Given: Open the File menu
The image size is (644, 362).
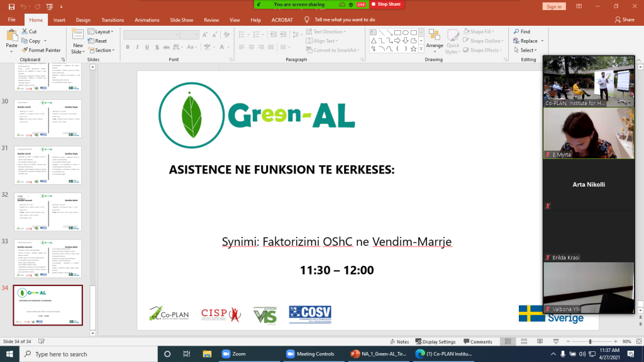Looking at the screenshot, I should [x=11, y=19].
